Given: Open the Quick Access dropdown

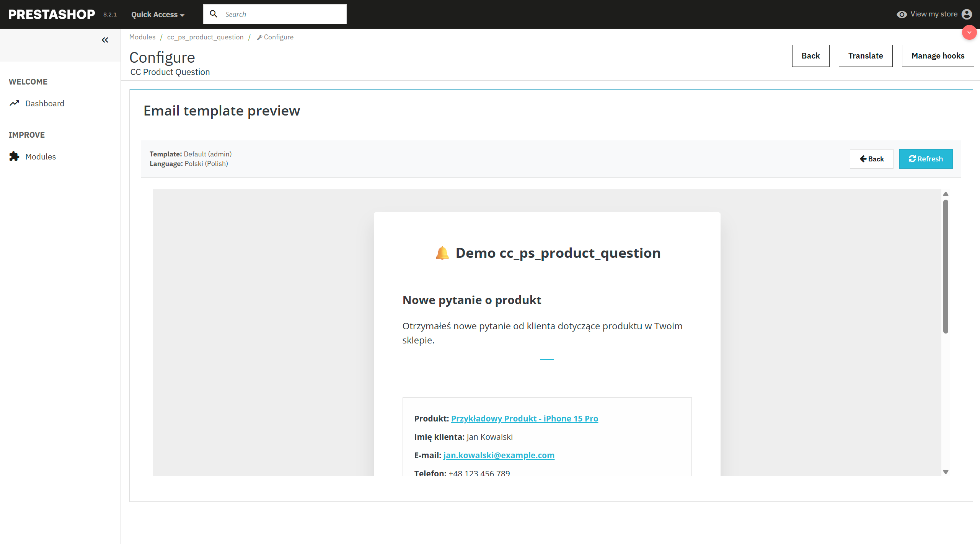Looking at the screenshot, I should click(157, 14).
